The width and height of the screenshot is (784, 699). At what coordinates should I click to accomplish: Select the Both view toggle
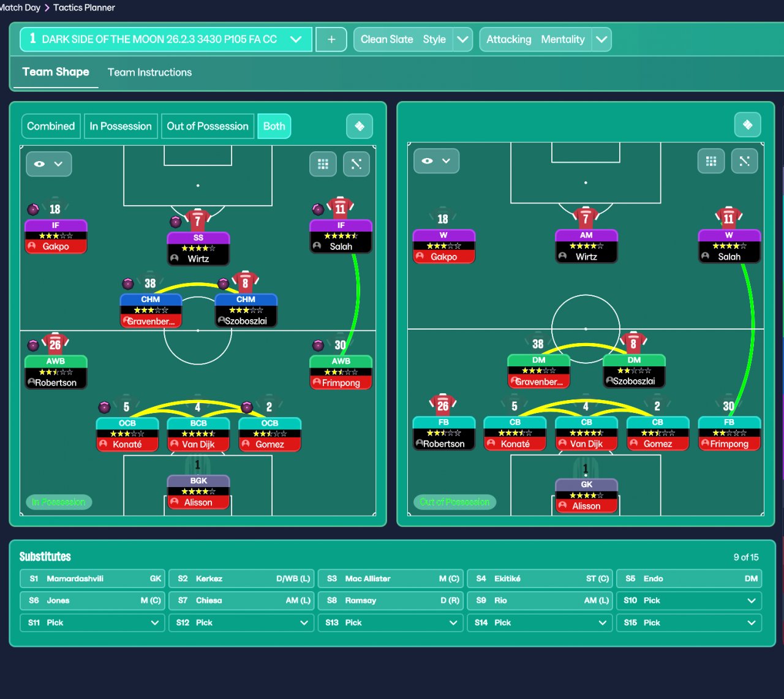[274, 126]
